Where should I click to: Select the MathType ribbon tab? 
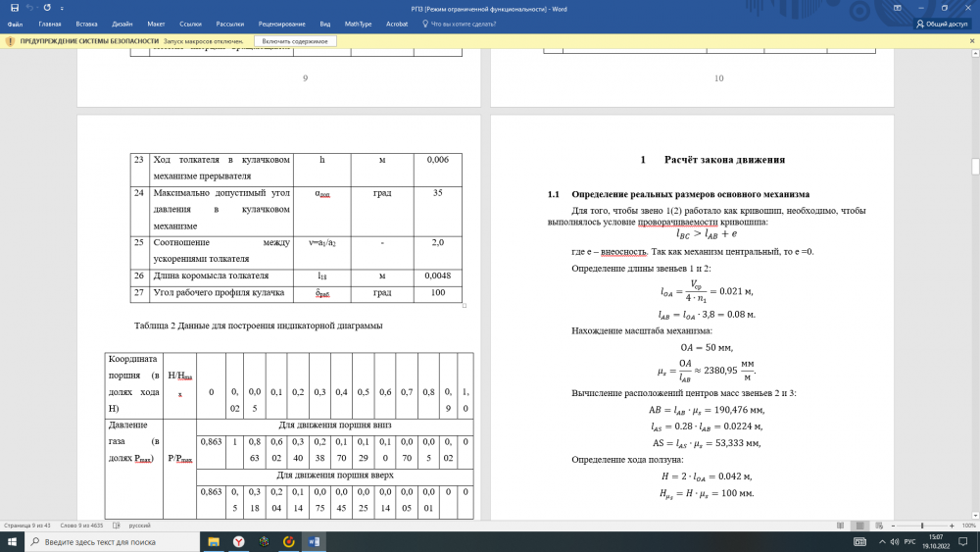[359, 24]
